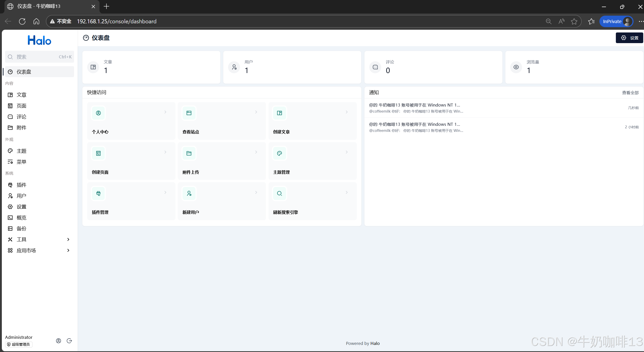Click browser favorites star icon
Image resolution: width=644 pixels, height=352 pixels.
(x=574, y=22)
